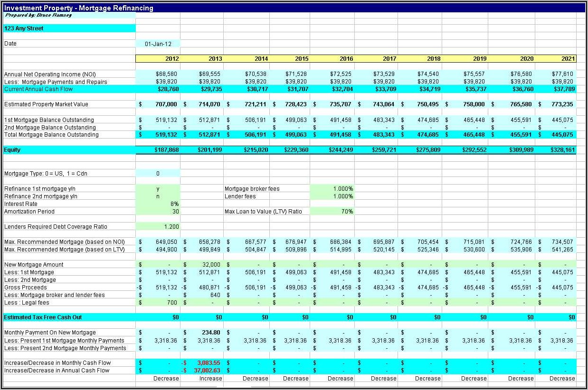Select the Amortization Period value 30

tap(158, 212)
